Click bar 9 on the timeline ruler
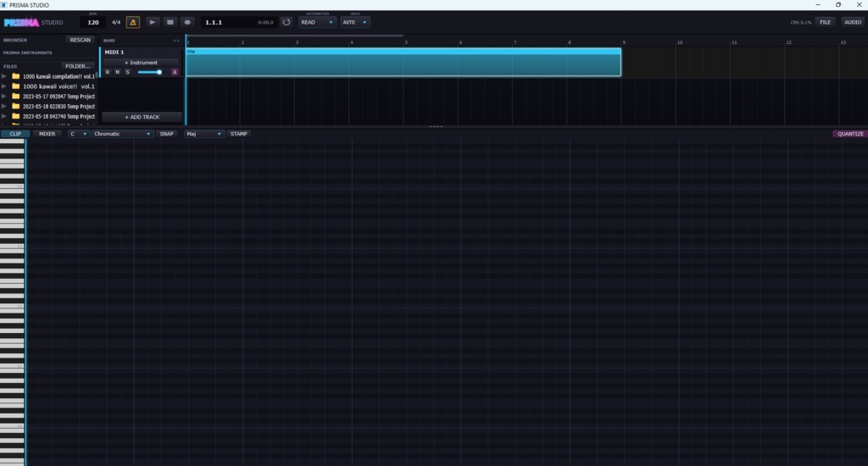Viewport: 868px width, 466px height. coord(624,42)
